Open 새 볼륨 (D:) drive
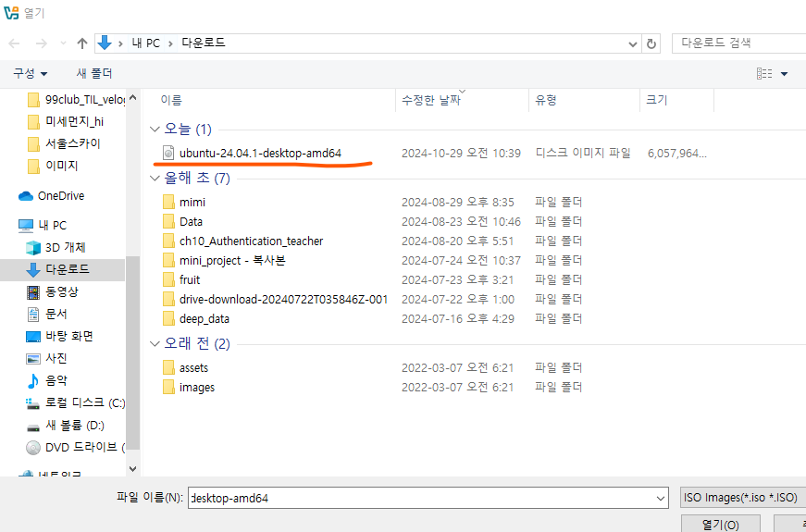 (x=66, y=426)
